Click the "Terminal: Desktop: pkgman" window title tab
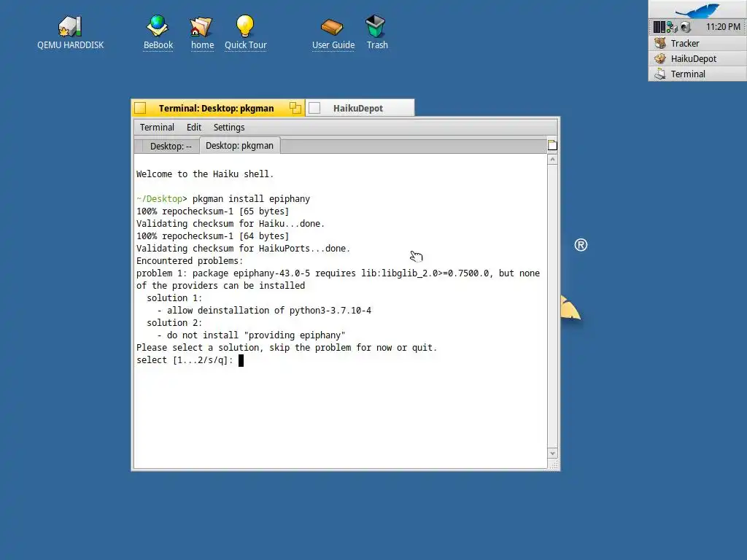Viewport: 747px width, 560px height. [216, 108]
